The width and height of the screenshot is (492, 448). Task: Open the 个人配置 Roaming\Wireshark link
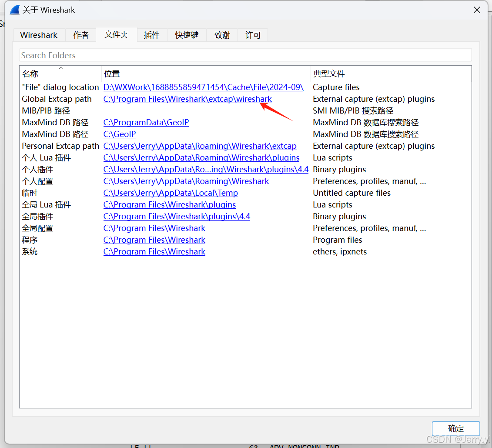click(186, 181)
